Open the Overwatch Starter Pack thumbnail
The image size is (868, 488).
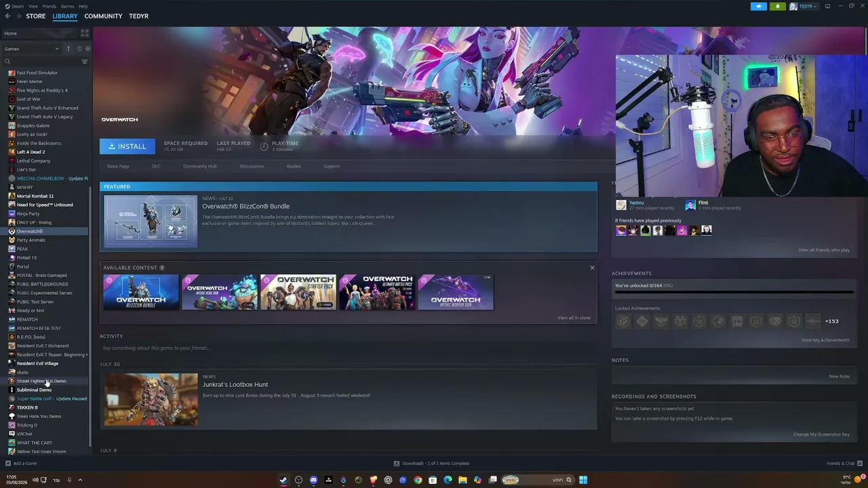pos(298,292)
